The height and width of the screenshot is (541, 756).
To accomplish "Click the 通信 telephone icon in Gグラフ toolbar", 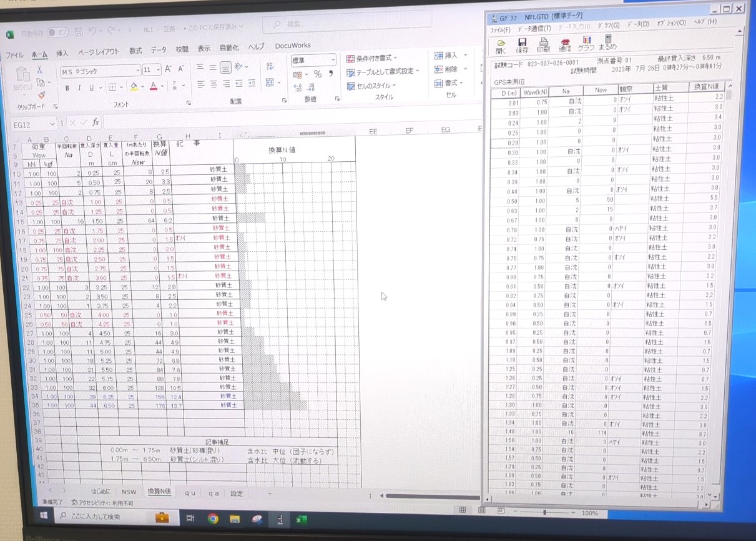I will click(564, 44).
